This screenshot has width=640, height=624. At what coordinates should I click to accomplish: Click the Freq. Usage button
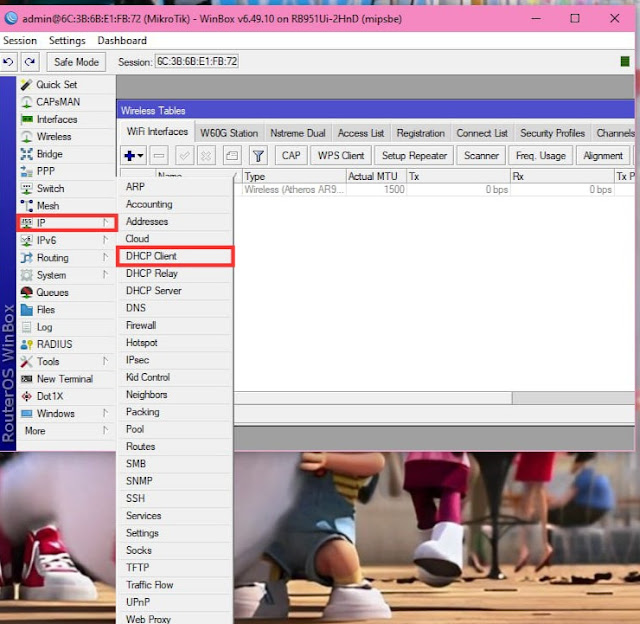pos(541,156)
